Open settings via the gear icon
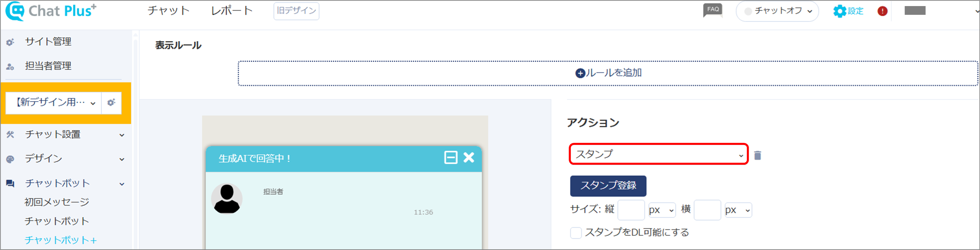The height and width of the screenshot is (250, 980). click(x=839, y=11)
